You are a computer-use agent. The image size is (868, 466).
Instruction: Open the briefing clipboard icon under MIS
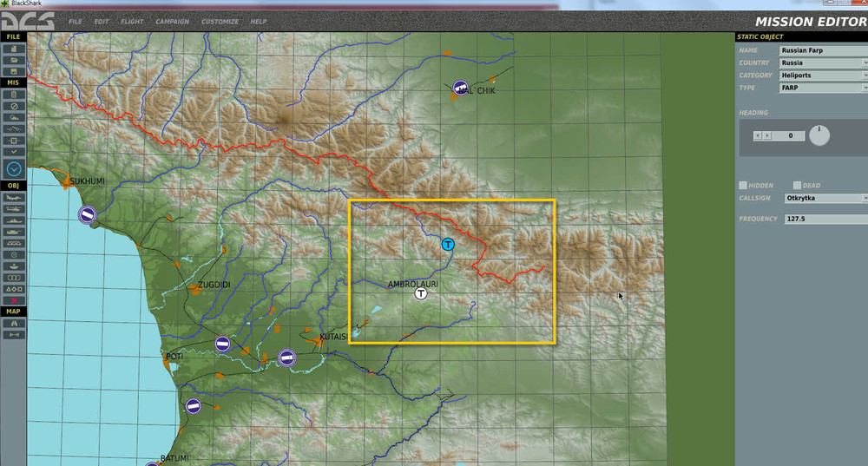tap(14, 95)
